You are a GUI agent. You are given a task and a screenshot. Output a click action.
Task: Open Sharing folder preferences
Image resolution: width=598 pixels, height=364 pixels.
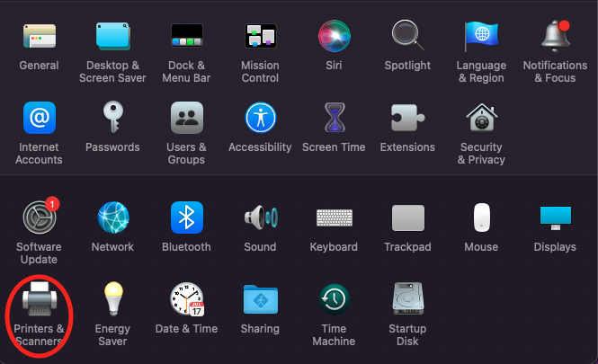[x=261, y=299]
